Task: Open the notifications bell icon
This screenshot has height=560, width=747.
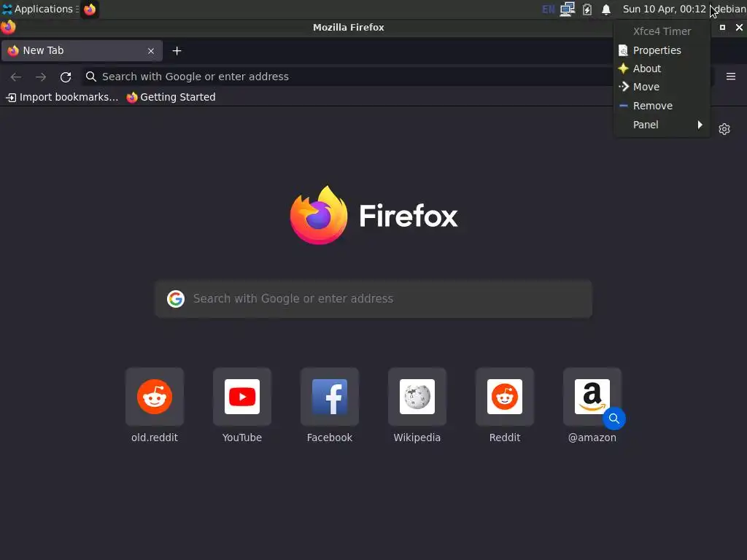Action: click(606, 9)
